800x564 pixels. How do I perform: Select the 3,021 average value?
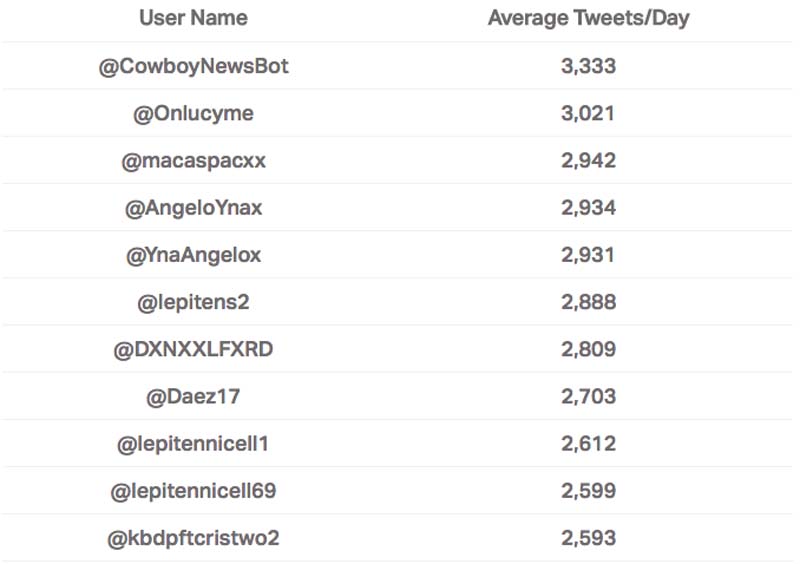click(588, 113)
